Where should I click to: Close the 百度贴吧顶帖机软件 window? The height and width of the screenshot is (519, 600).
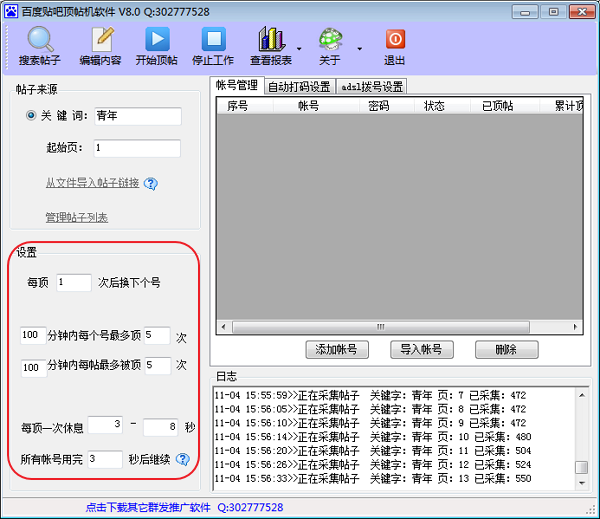point(582,12)
